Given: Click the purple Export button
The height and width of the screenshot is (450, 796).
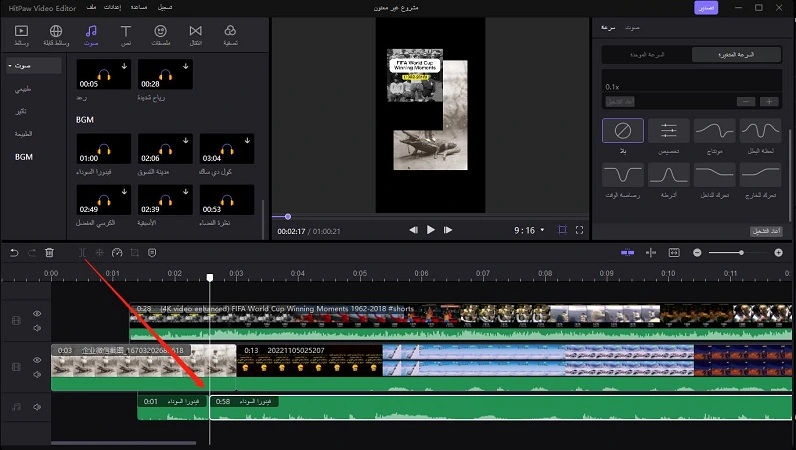Looking at the screenshot, I should click(x=706, y=8).
